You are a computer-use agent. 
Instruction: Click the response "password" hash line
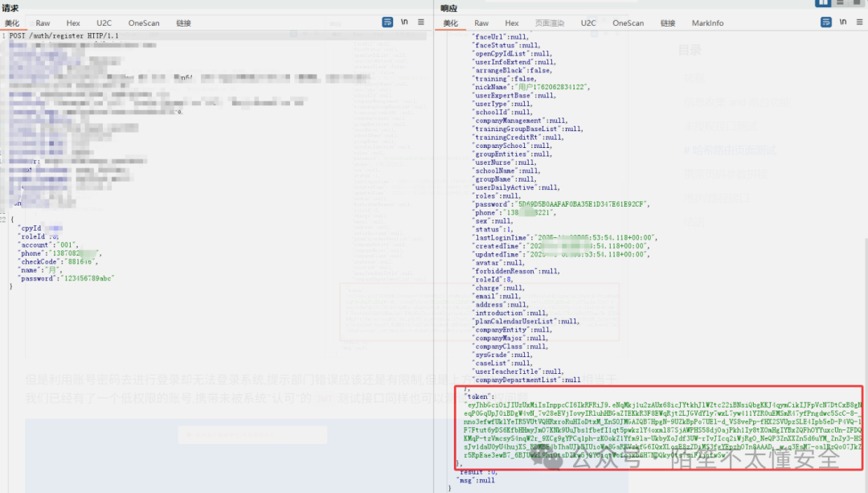tap(561, 203)
